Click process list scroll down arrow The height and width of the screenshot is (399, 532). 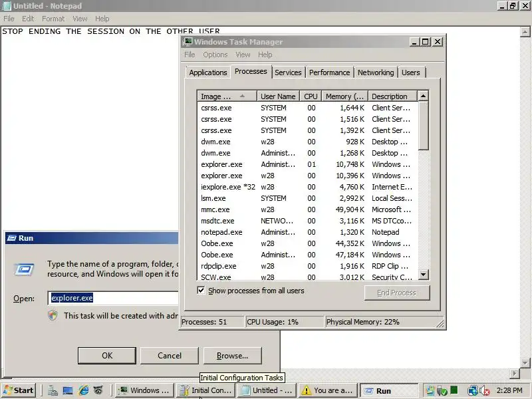423,274
